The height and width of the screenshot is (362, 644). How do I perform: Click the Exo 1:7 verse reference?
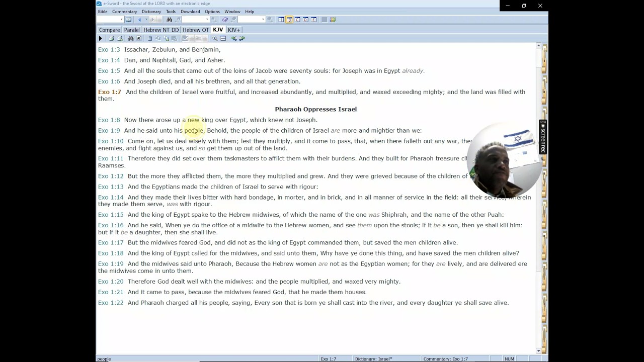[x=110, y=92]
